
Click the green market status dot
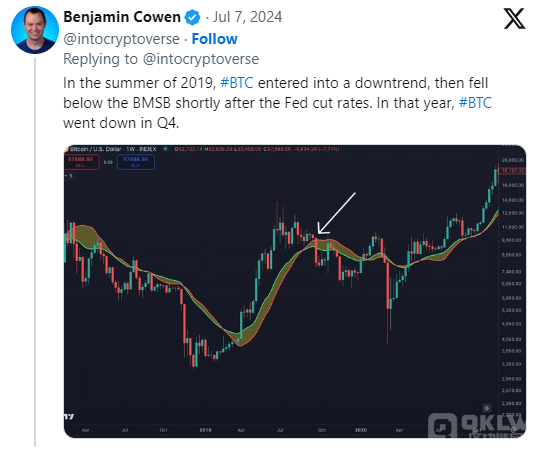(x=166, y=149)
